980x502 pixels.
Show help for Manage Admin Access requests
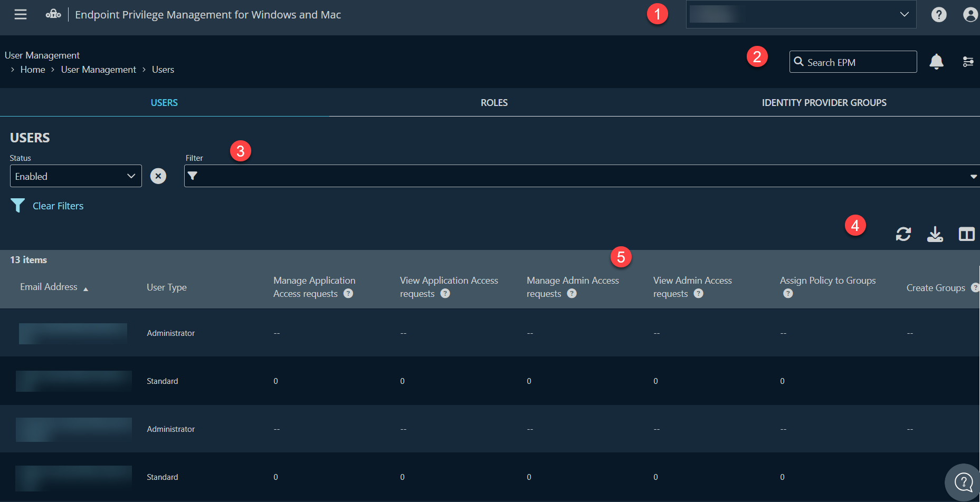pos(572,294)
